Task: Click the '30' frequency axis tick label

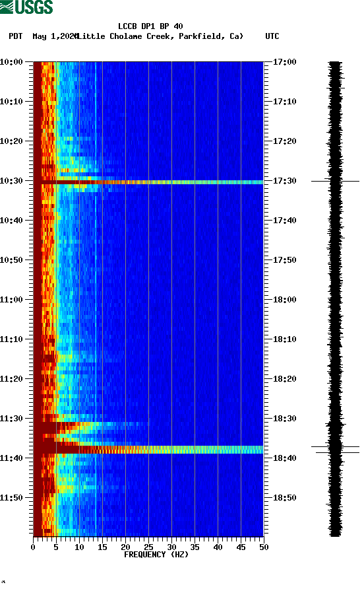Action: (171, 547)
